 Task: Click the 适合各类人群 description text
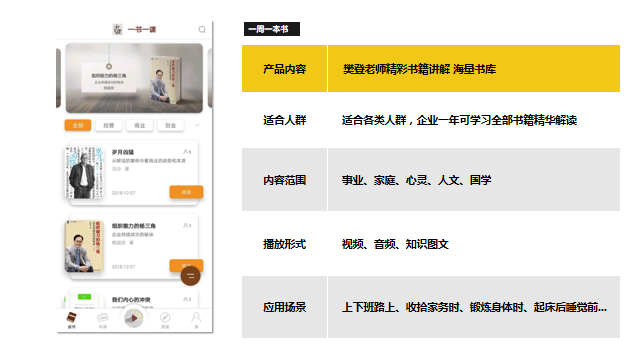[x=459, y=120]
